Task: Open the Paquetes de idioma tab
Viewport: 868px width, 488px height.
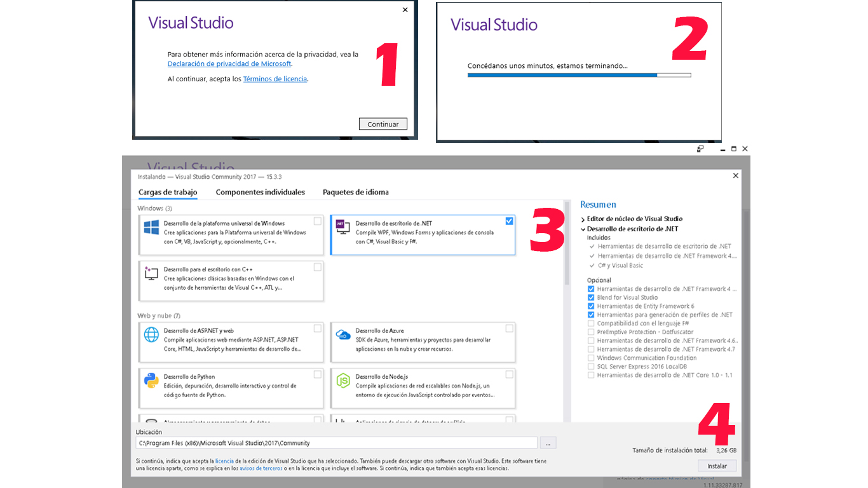Action: point(355,192)
